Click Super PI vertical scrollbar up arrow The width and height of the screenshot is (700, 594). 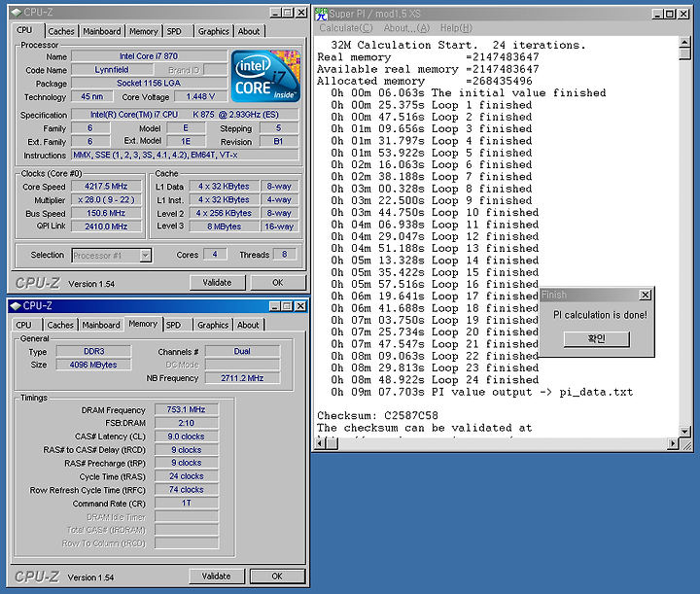(684, 43)
